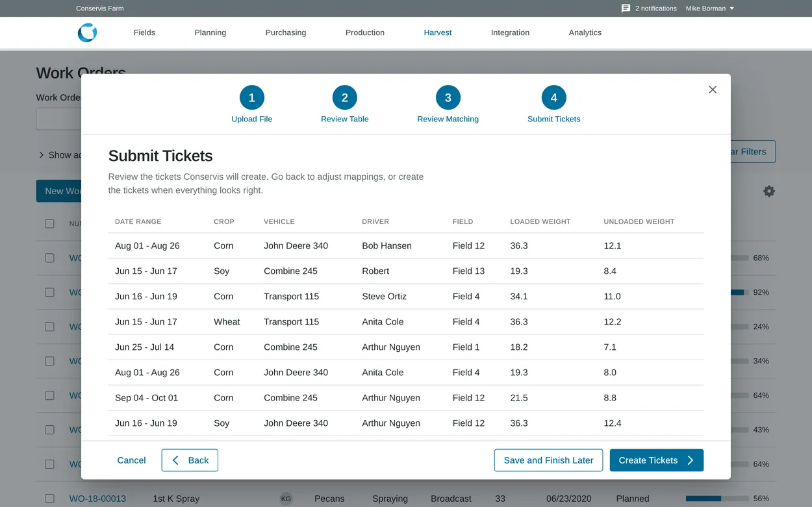
Task: Check the box for the 68% work order row
Action: point(49,258)
